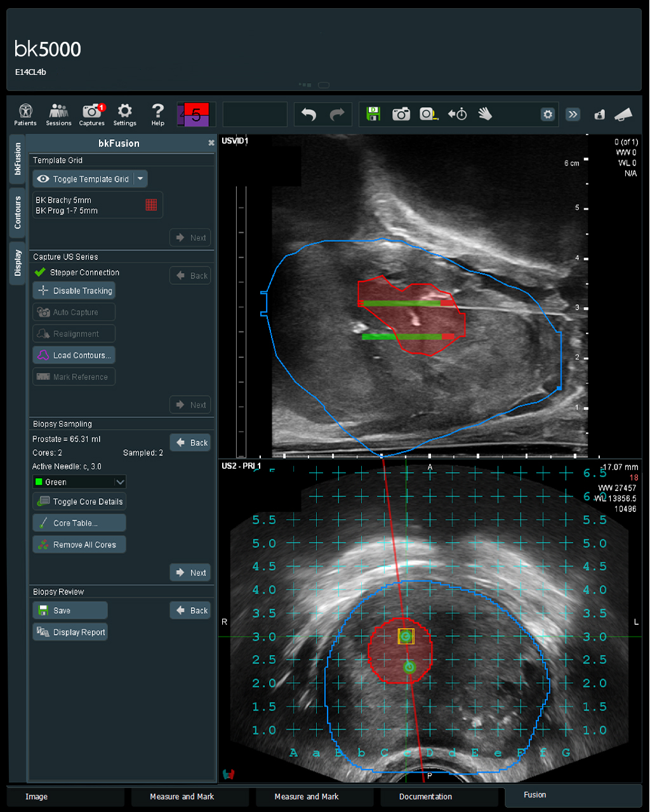Switch to the Contours side tab

18,213
